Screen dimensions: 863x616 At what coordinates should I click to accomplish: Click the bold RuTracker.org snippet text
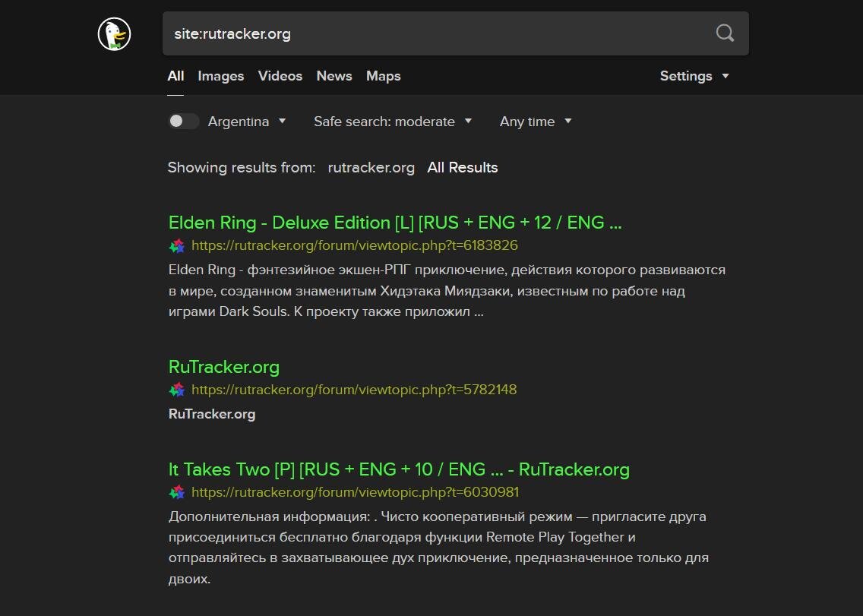coord(212,414)
